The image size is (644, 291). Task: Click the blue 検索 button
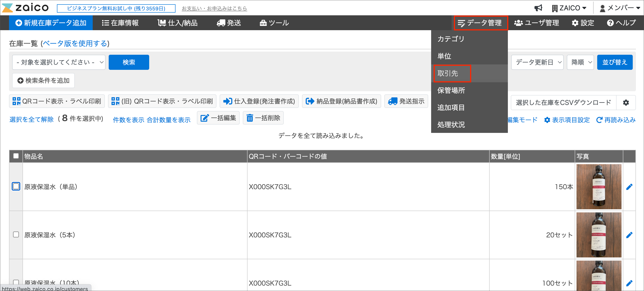tap(129, 62)
